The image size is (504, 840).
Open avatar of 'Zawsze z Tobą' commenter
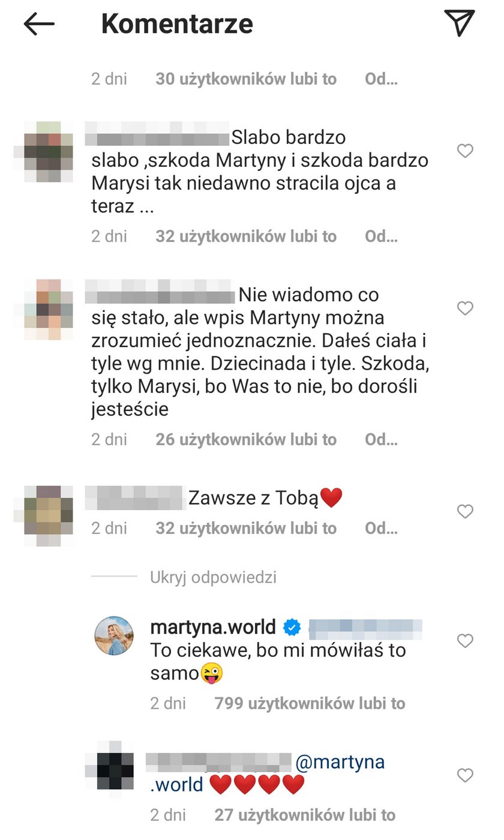pyautogui.click(x=47, y=515)
